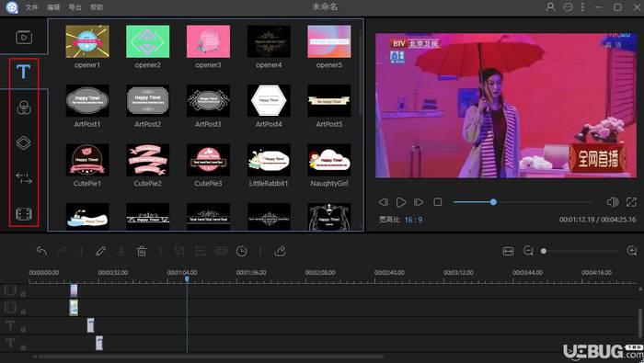Mute the preview volume speaker

[x=613, y=202]
